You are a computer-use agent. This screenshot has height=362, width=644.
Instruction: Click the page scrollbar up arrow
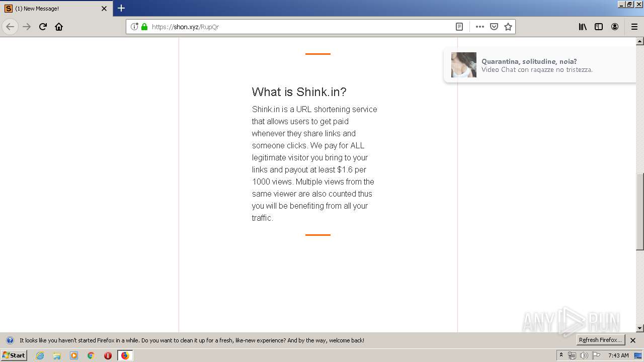640,41
